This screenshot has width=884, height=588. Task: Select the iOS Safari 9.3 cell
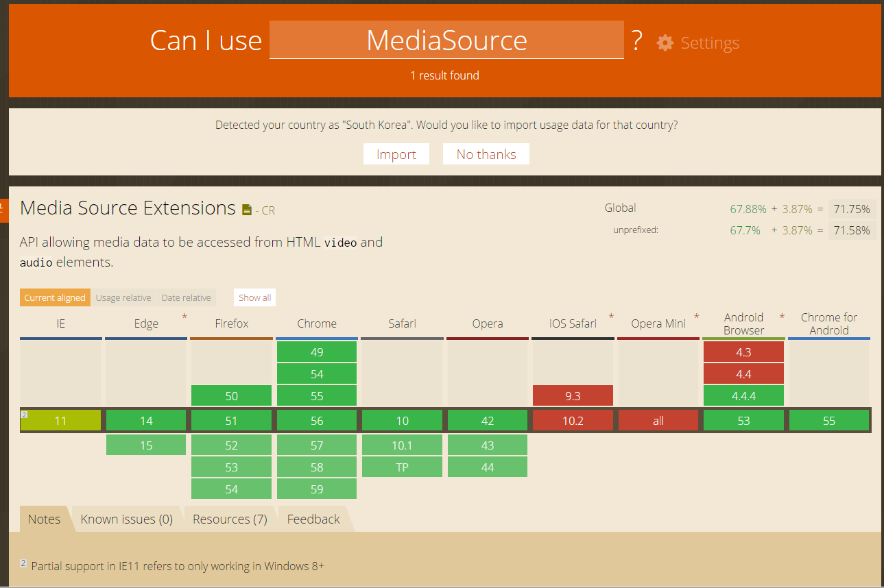[x=573, y=396]
